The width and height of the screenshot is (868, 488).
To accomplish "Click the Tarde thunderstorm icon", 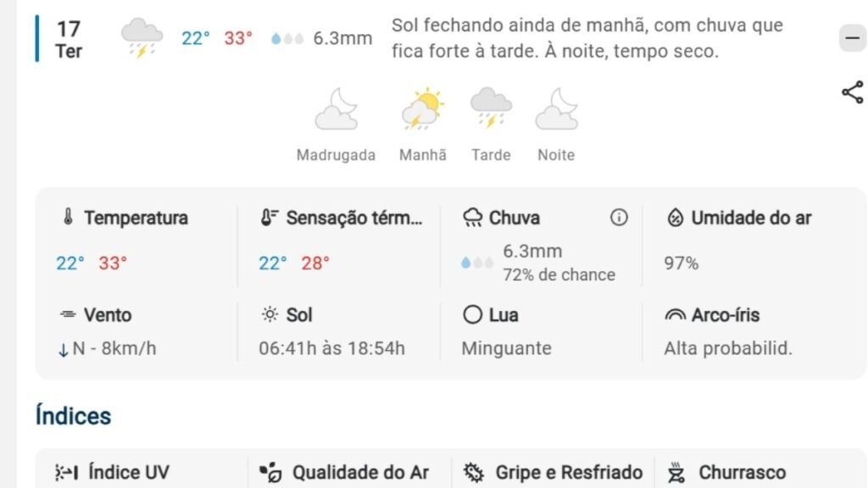I will tap(491, 109).
